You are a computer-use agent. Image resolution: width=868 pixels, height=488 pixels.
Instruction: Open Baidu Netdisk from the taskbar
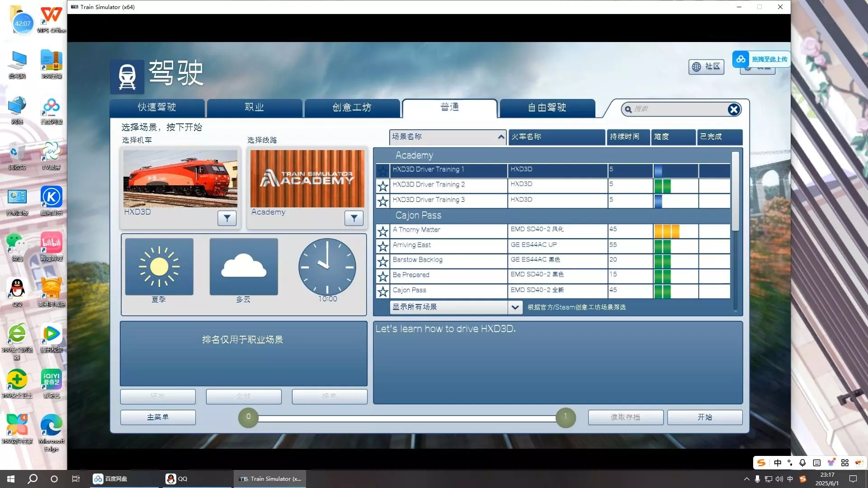111,479
